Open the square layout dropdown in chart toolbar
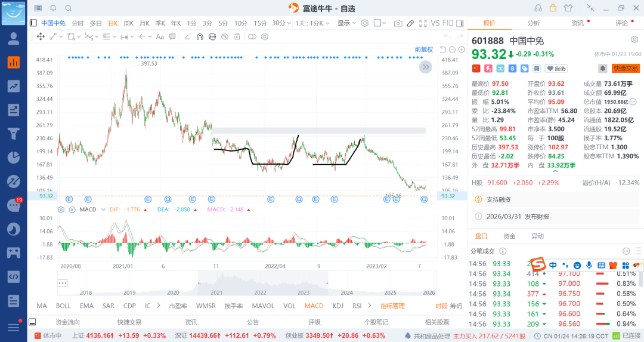Image resolution: width=644 pixels, height=342 pixels. click(x=380, y=23)
